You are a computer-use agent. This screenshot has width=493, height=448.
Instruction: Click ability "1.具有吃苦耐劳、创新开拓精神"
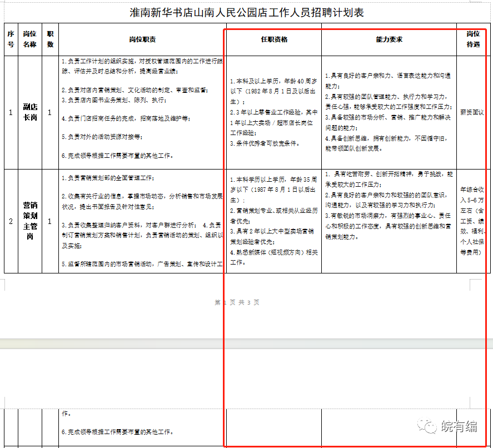click(389, 179)
